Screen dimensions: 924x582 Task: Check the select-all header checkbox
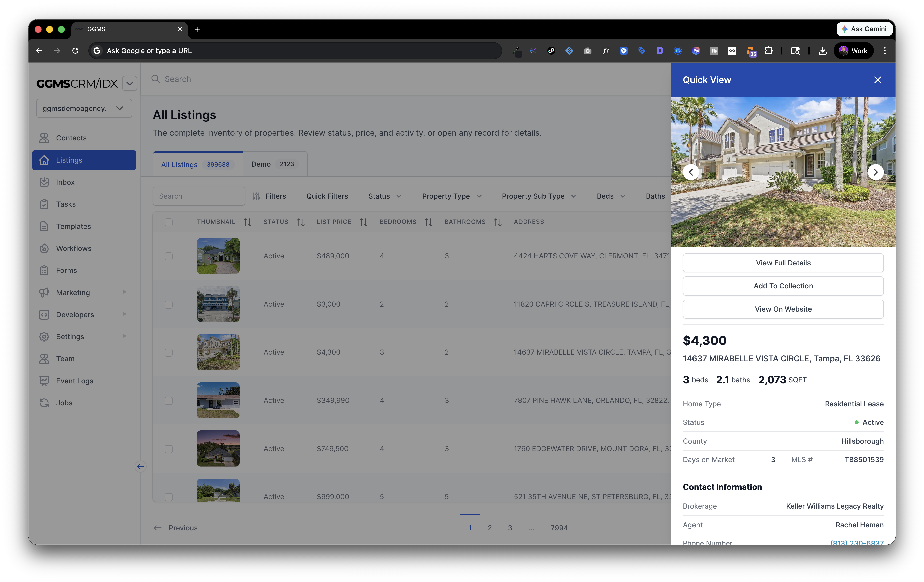click(168, 222)
